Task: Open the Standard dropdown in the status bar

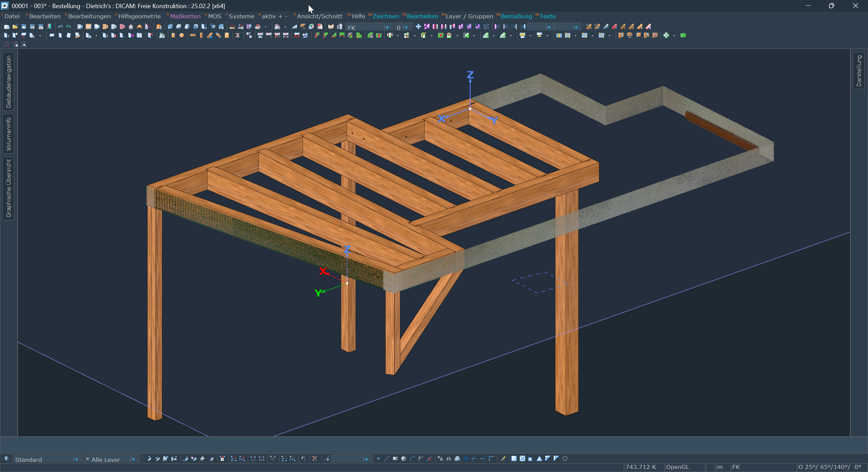Action: pyautogui.click(x=77, y=459)
